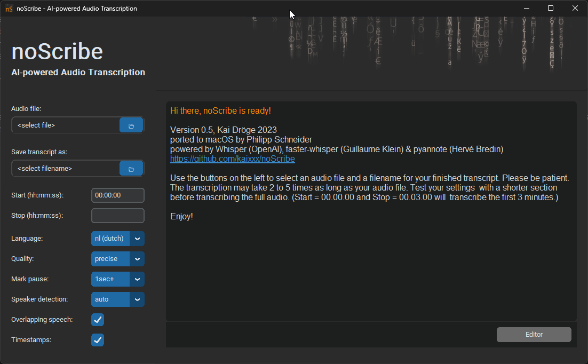Image resolution: width=588 pixels, height=364 pixels.
Task: Expand the Mark pause dropdown arrow
Action: click(137, 279)
